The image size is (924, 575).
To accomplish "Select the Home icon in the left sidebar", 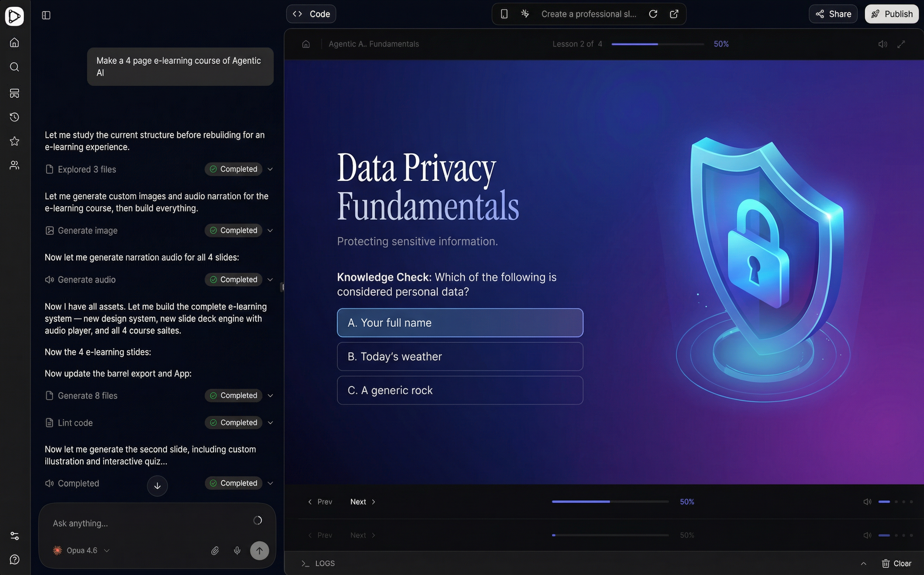I will pos(14,43).
